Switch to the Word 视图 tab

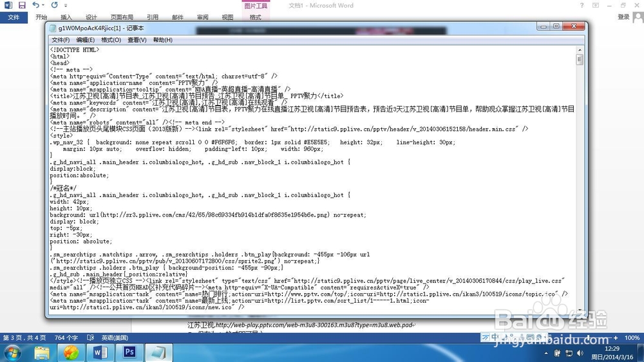pos(227,17)
